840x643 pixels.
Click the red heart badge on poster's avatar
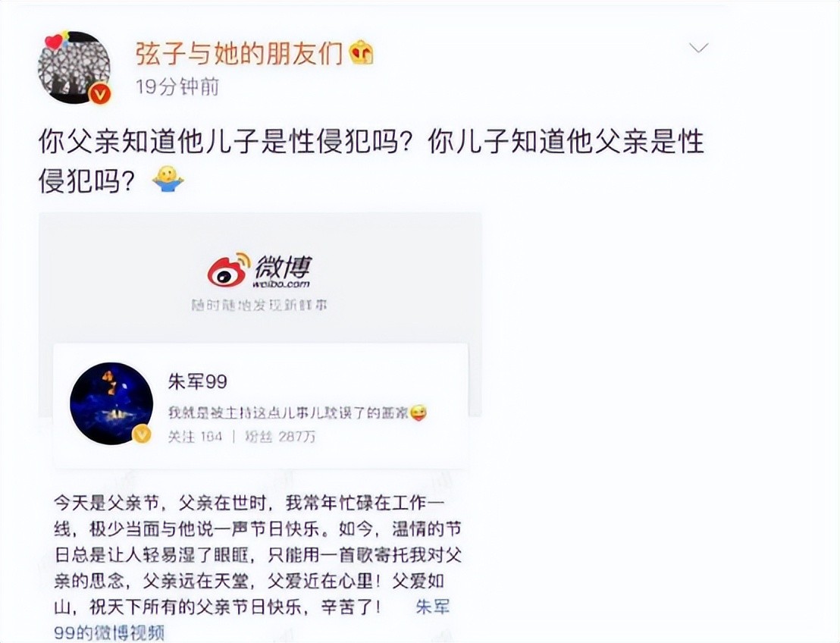[x=54, y=41]
